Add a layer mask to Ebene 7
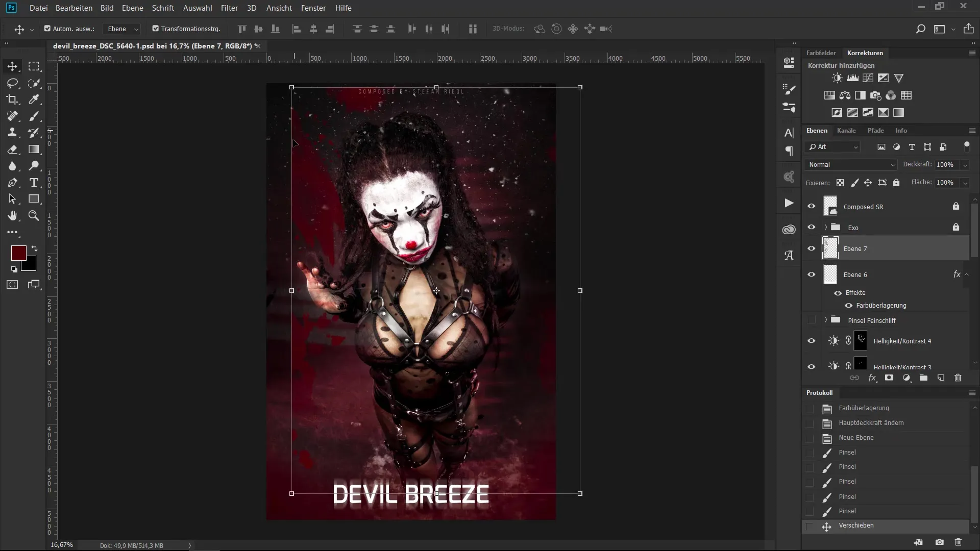This screenshot has height=551, width=980. point(889,378)
